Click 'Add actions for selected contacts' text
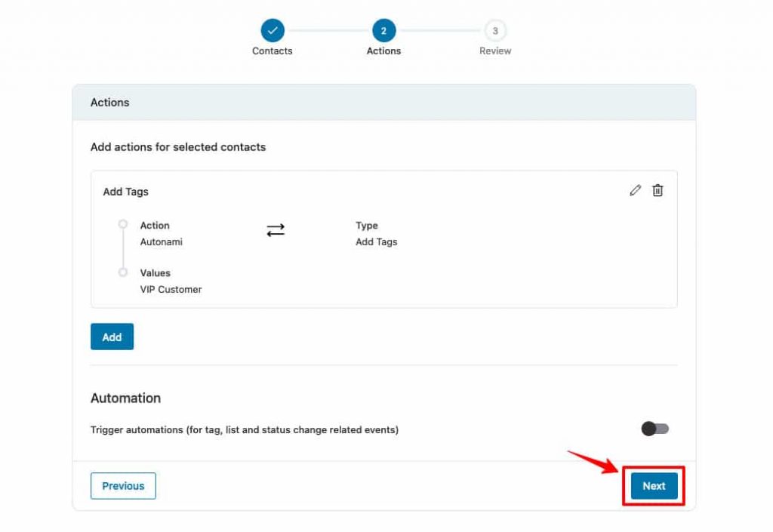773x532 pixels. (x=178, y=147)
